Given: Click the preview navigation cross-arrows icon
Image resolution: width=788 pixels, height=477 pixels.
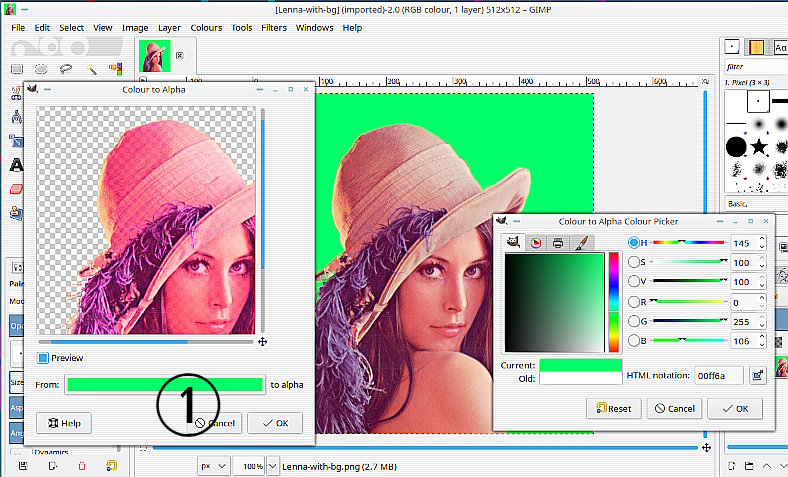Looking at the screenshot, I should [x=262, y=342].
